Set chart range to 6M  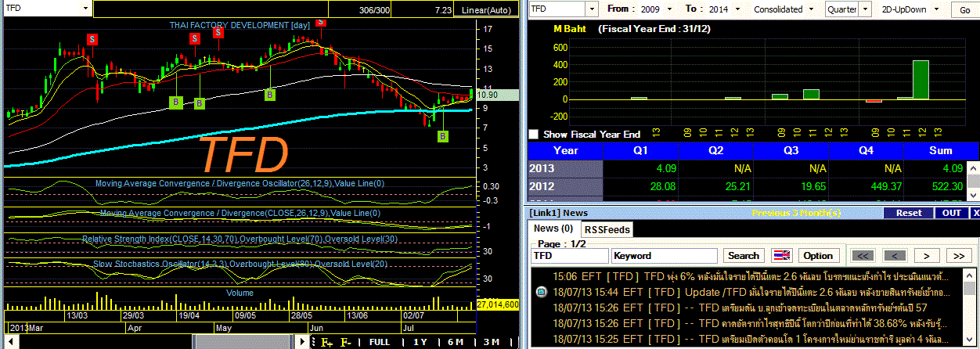pyautogui.click(x=455, y=342)
